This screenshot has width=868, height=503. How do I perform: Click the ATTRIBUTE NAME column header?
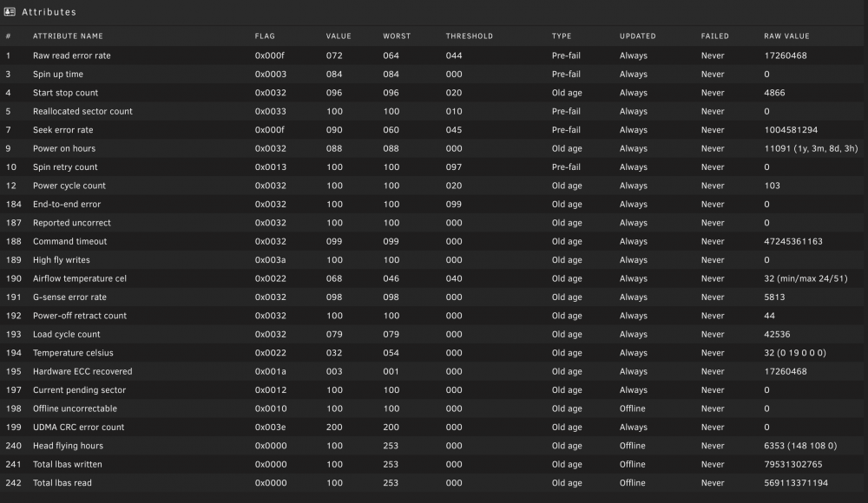click(x=68, y=36)
